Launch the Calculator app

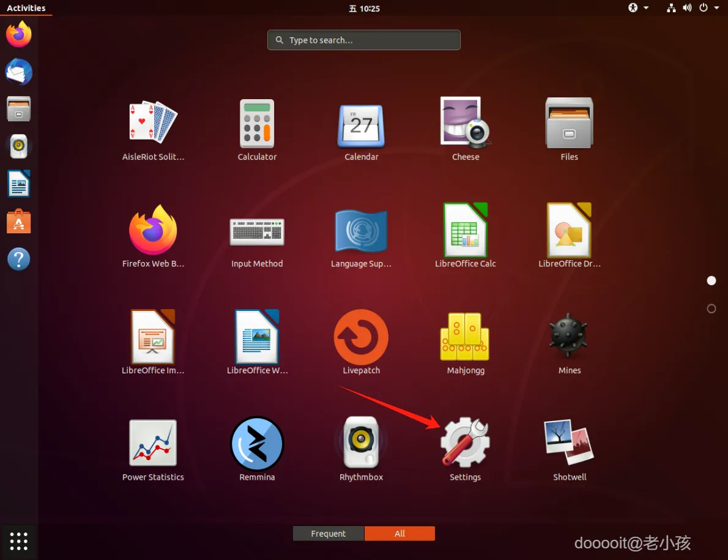(x=257, y=130)
